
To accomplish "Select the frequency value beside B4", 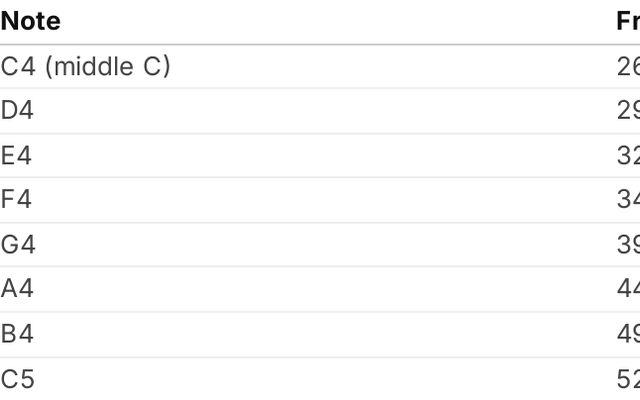I will [629, 334].
